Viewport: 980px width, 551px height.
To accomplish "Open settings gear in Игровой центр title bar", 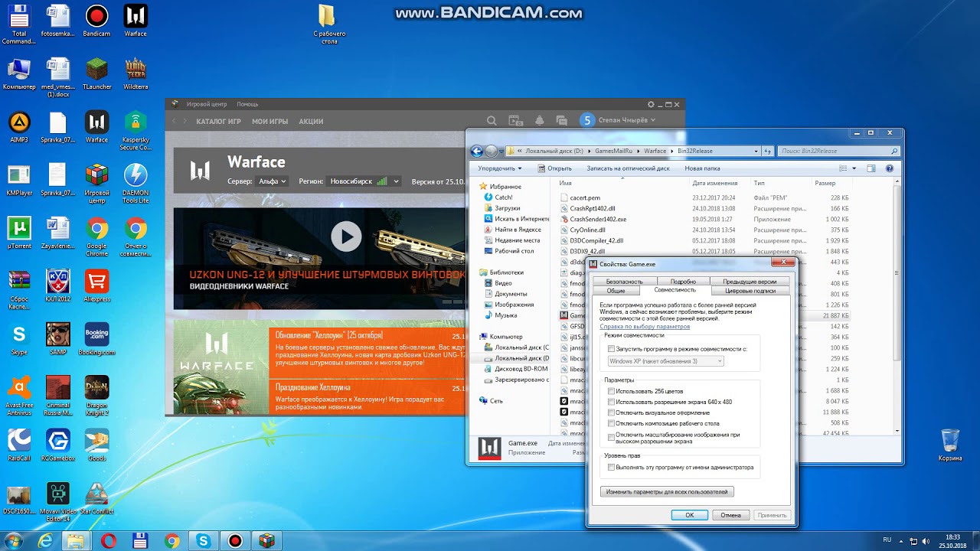I will (x=651, y=104).
